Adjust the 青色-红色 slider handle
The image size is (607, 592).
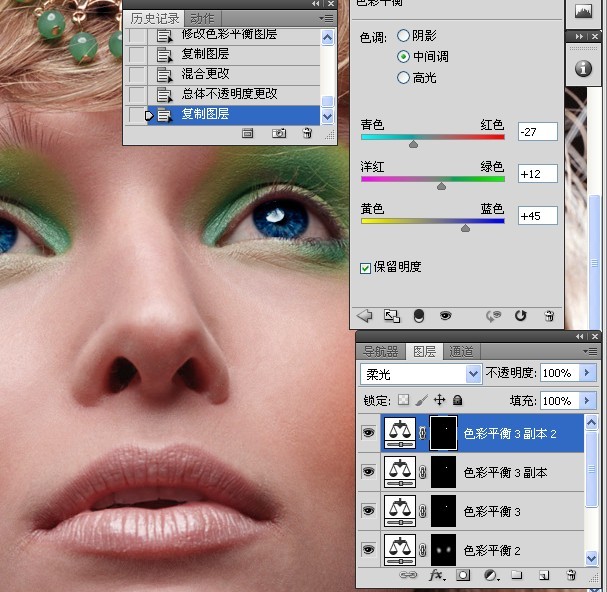(x=413, y=144)
